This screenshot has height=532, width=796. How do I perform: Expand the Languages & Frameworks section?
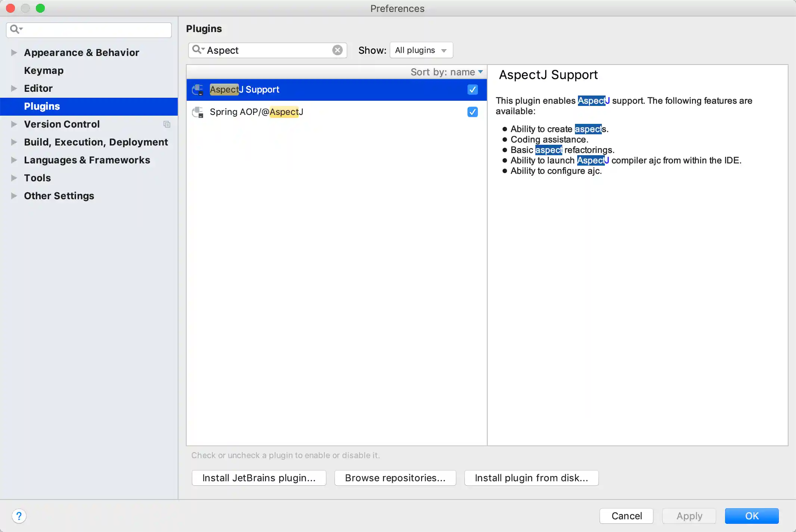13,160
